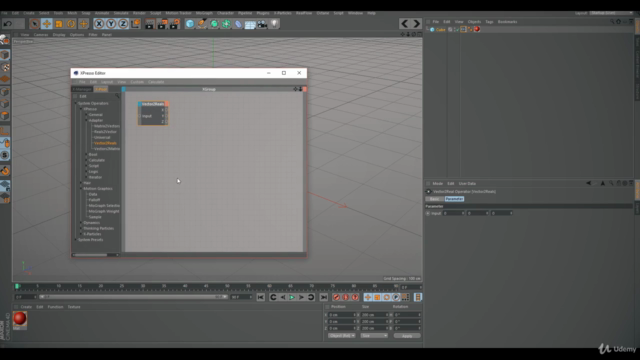Activate the Move tool in the top toolbar
640x360 pixels.
(47, 24)
